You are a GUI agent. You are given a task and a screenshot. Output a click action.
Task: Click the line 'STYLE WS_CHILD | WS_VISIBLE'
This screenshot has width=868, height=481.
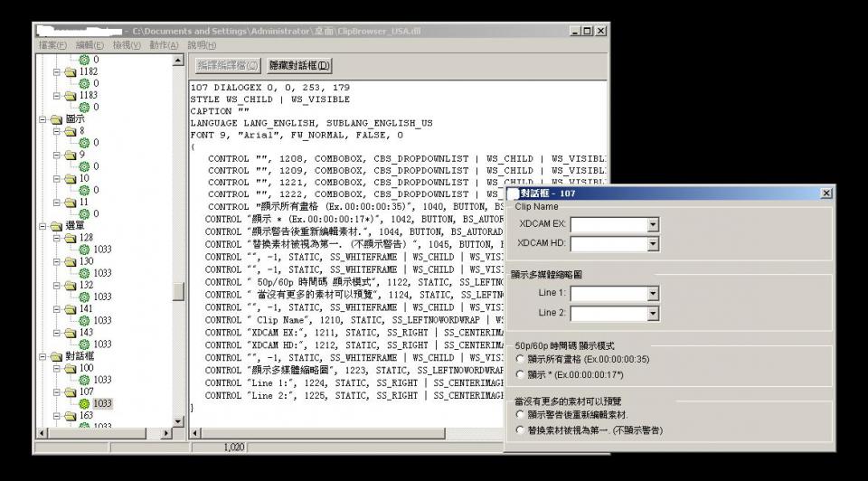point(270,99)
